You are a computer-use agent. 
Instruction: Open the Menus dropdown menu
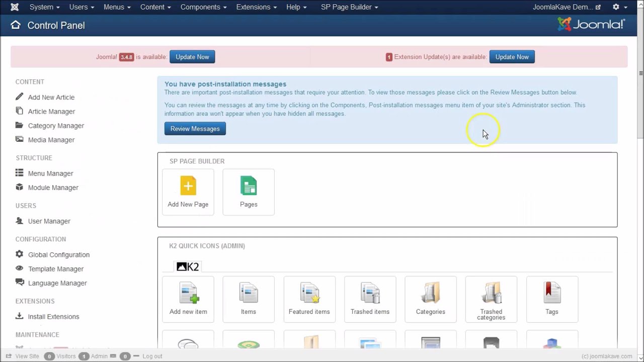[x=117, y=7]
